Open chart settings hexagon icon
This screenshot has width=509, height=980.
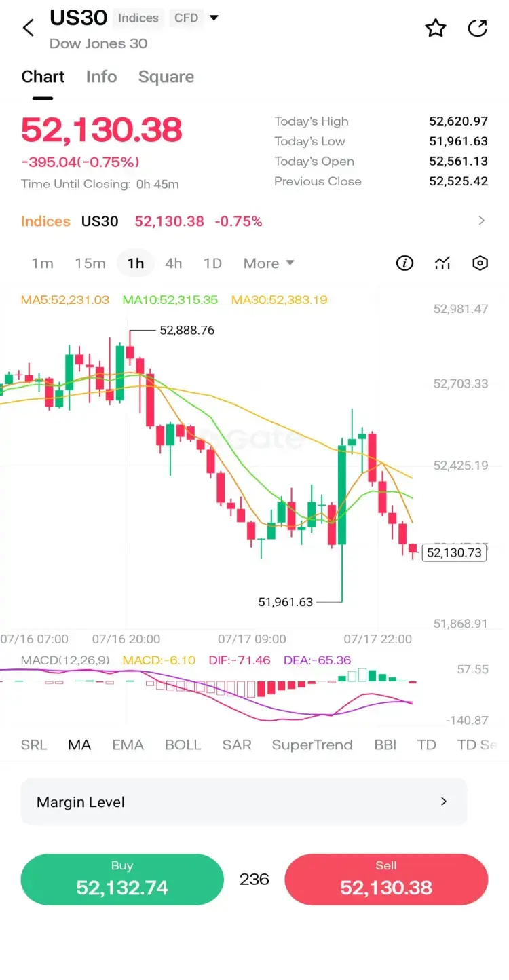[480, 263]
